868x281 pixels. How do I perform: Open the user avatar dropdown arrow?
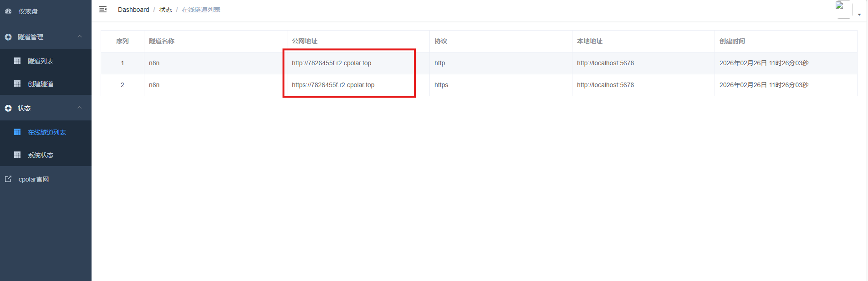tap(859, 15)
